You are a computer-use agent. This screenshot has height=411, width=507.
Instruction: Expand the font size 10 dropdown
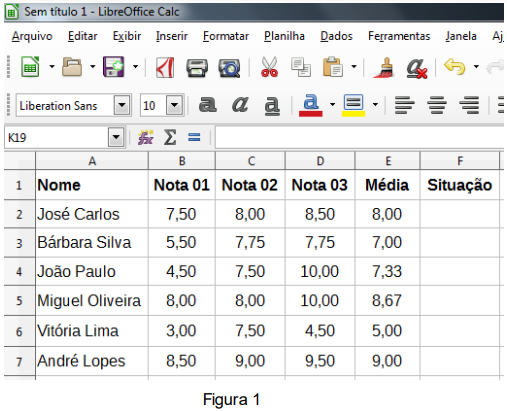pos(175,105)
